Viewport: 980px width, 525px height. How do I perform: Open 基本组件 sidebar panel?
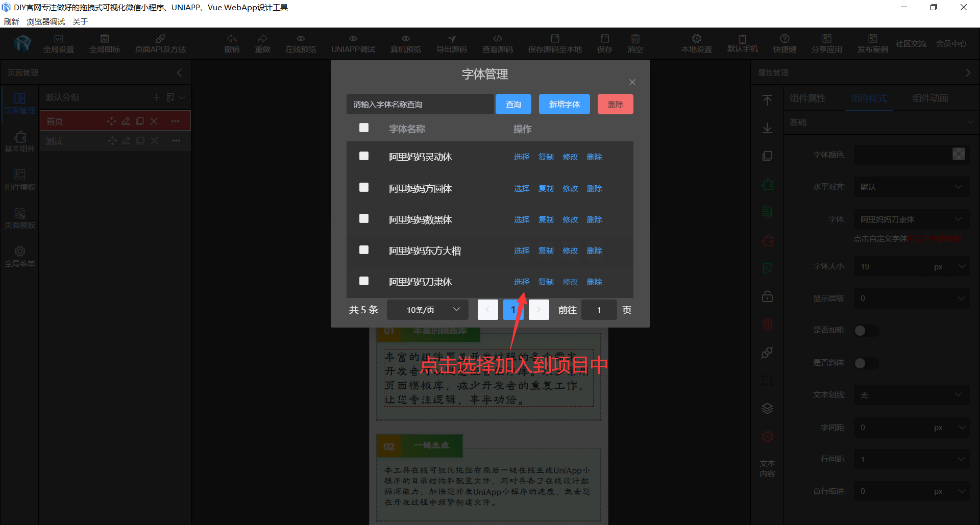20,141
